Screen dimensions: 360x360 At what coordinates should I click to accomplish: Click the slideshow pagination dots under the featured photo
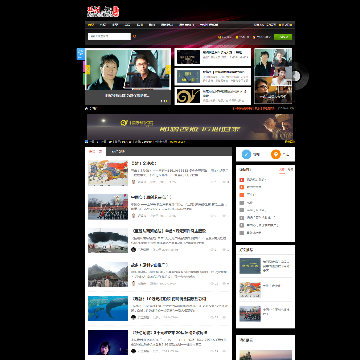coord(164,101)
